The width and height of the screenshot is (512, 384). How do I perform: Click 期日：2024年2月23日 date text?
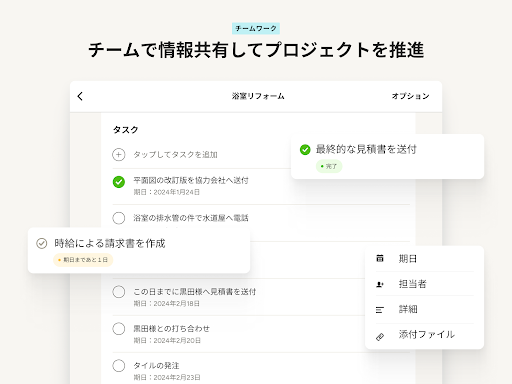[167, 378]
